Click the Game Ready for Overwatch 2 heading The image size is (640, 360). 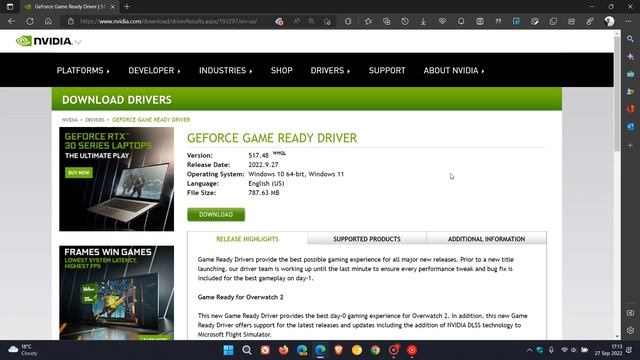pyautogui.click(x=240, y=297)
